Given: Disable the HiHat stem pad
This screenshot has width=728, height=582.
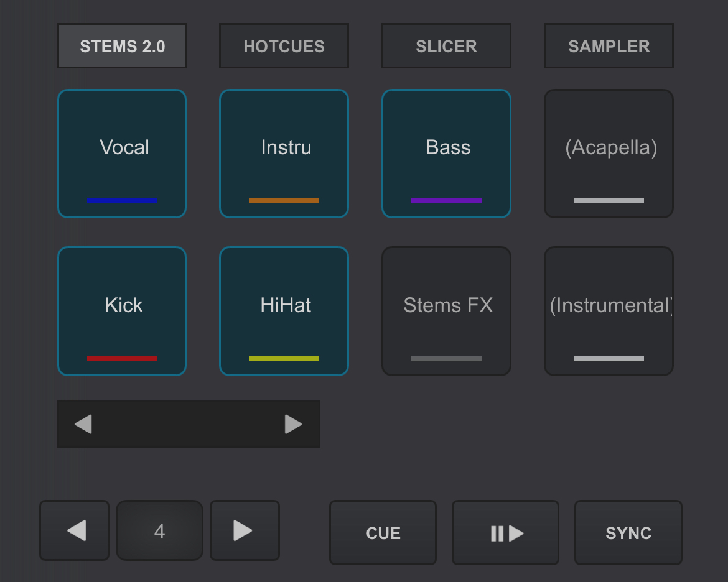Looking at the screenshot, I should [x=284, y=311].
